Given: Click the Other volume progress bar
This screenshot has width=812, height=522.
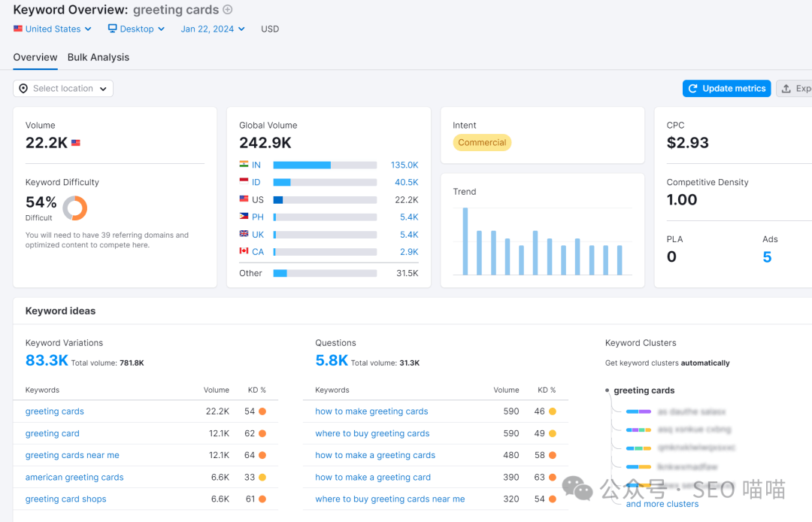Looking at the screenshot, I should click(326, 274).
